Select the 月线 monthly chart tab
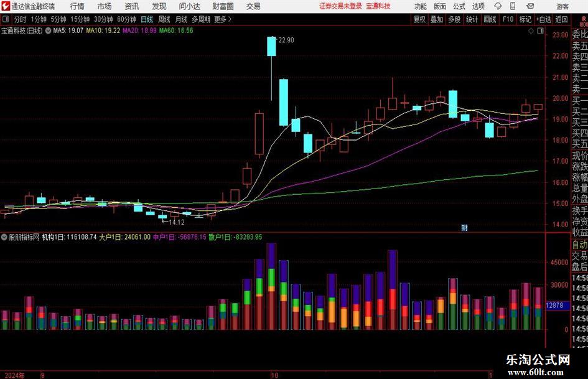The width and height of the screenshot is (588, 379). pyautogui.click(x=181, y=19)
